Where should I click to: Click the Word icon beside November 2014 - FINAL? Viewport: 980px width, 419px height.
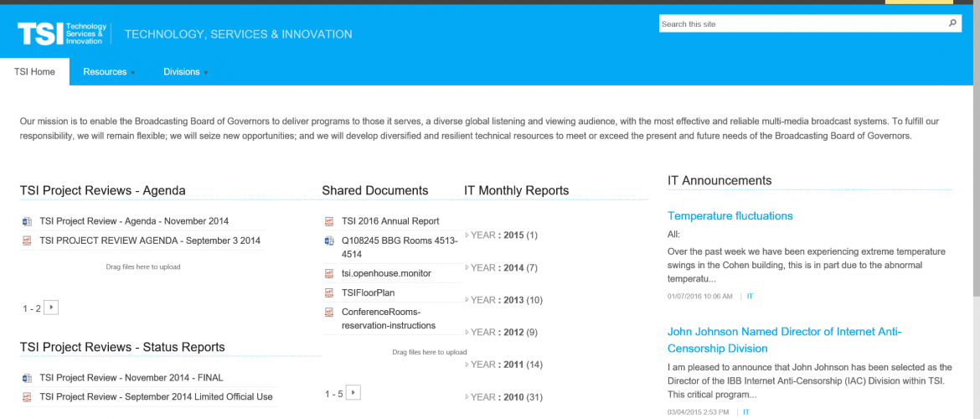click(27, 378)
